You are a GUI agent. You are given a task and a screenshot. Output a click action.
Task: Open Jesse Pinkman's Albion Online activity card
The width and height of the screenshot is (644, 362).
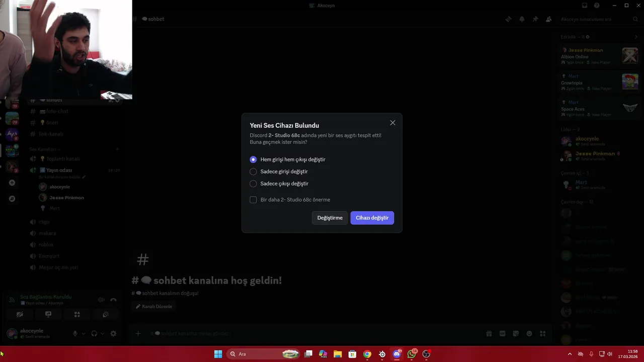(x=599, y=56)
